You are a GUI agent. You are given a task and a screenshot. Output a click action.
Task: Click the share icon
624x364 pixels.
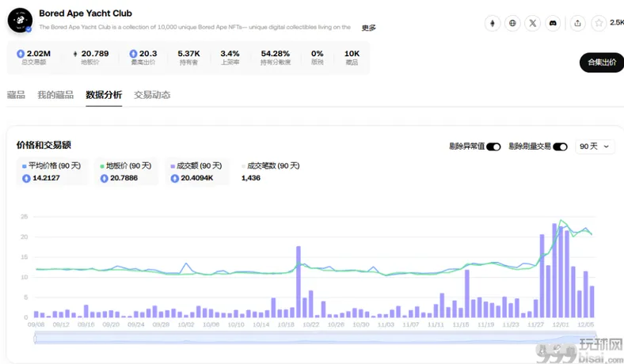pyautogui.click(x=577, y=23)
